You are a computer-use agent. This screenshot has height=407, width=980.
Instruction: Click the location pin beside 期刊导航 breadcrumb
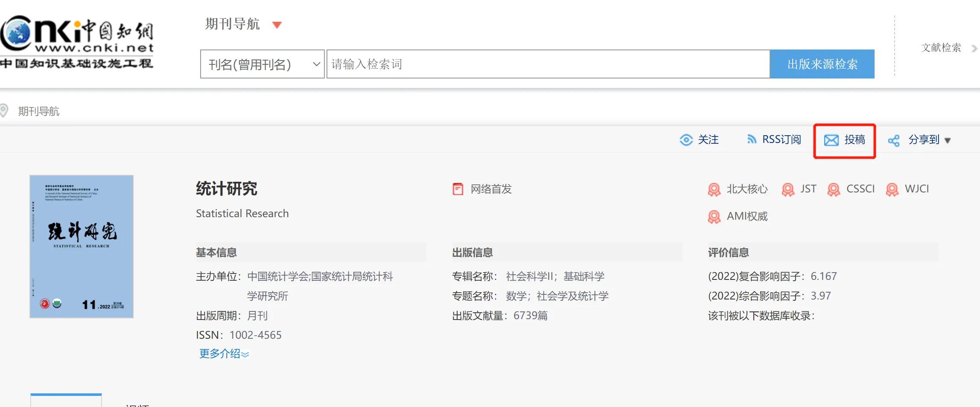(x=4, y=110)
